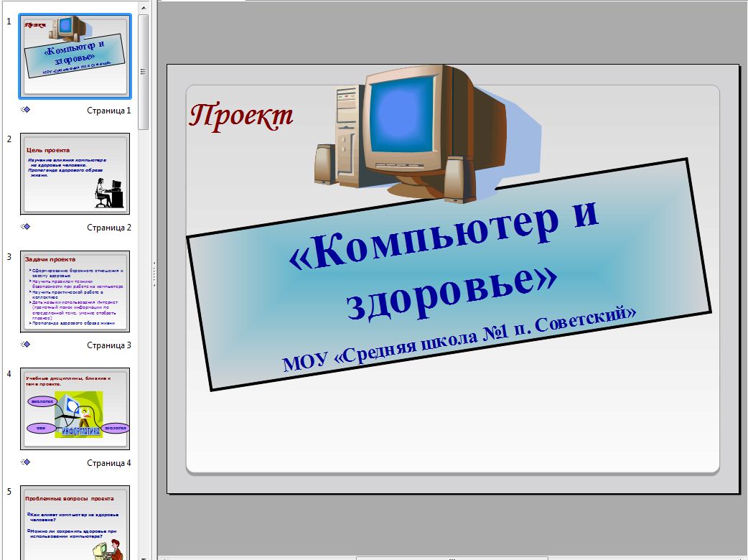Click the «Страница 4» label
Image resolution: width=748 pixels, height=560 pixels.
pyautogui.click(x=109, y=462)
